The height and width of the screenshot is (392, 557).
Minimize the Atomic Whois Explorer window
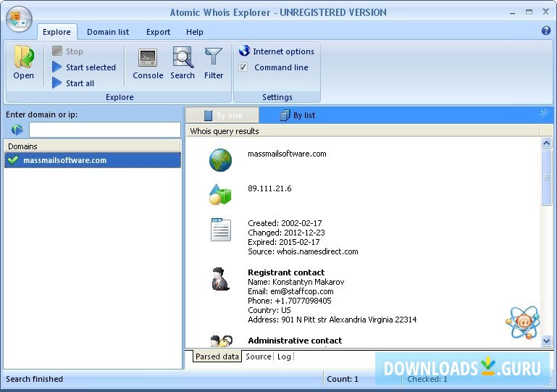512,12
